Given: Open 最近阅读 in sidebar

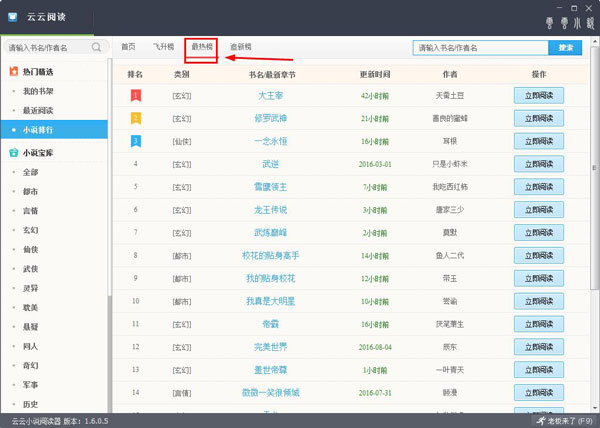Looking at the screenshot, I should click(38, 111).
